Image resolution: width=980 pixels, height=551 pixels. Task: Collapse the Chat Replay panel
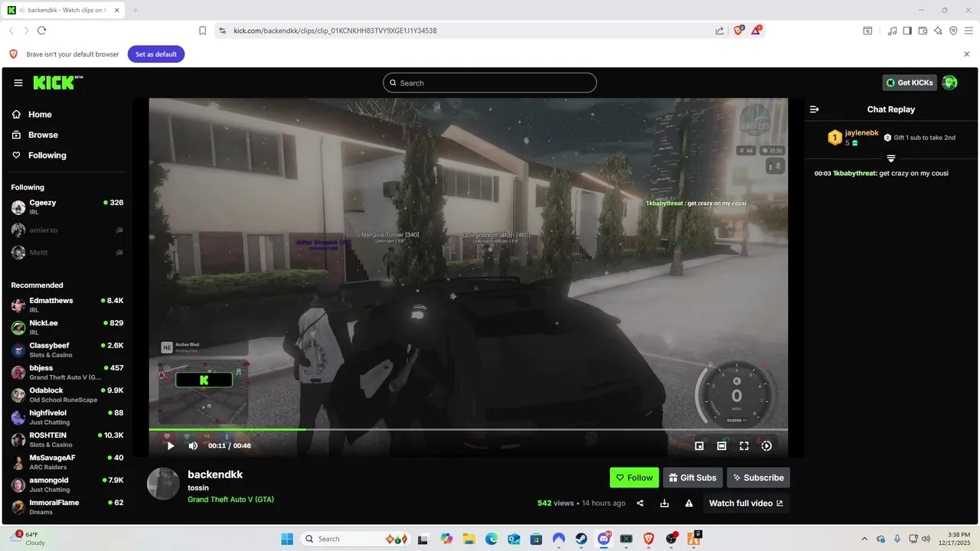[x=815, y=109]
